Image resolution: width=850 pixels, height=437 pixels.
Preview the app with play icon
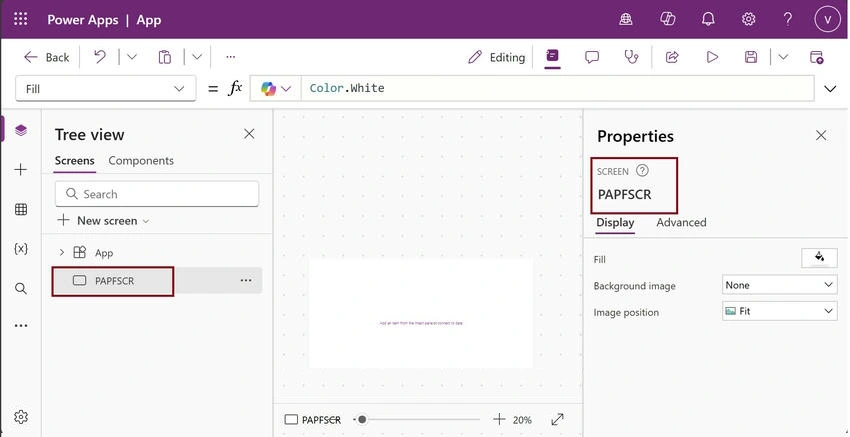[x=712, y=57]
